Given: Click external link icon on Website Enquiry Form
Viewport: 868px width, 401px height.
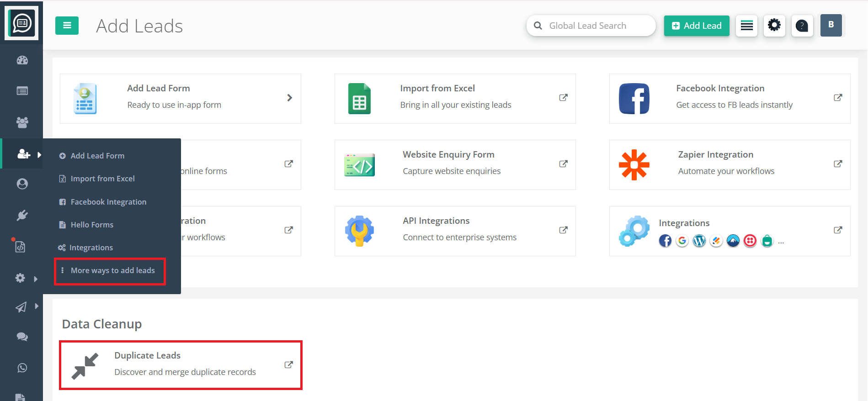Looking at the screenshot, I should tap(563, 164).
